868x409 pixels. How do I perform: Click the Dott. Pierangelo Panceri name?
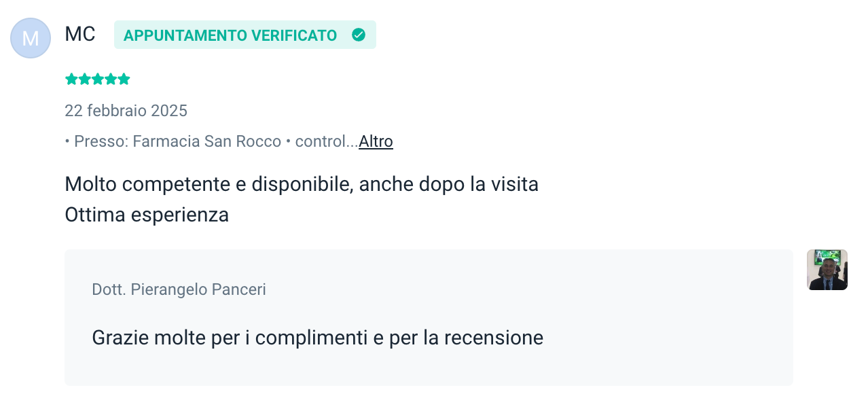point(179,289)
